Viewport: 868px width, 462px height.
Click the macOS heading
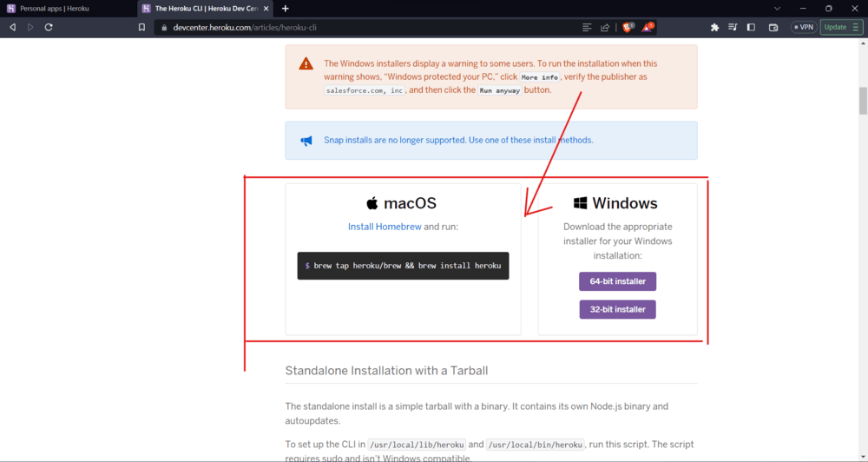(411, 203)
